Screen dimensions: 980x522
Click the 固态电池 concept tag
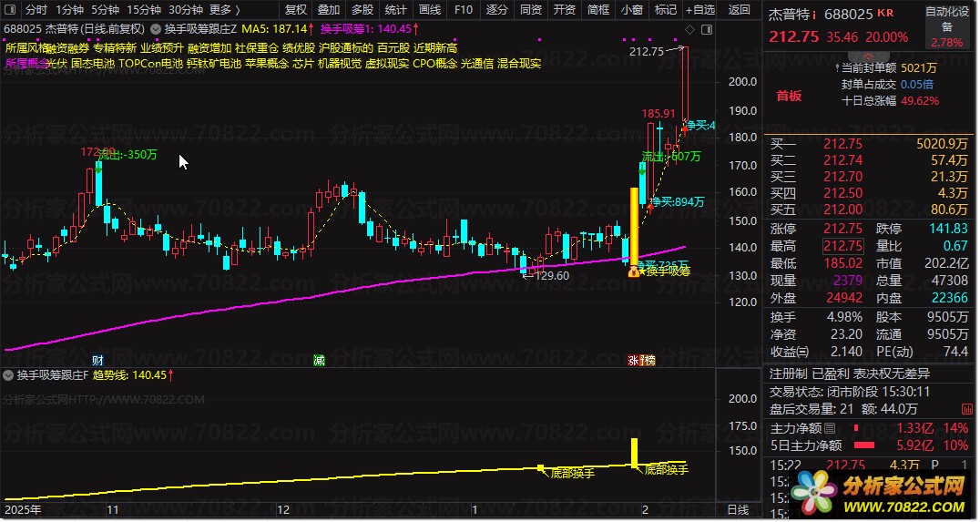(x=93, y=64)
